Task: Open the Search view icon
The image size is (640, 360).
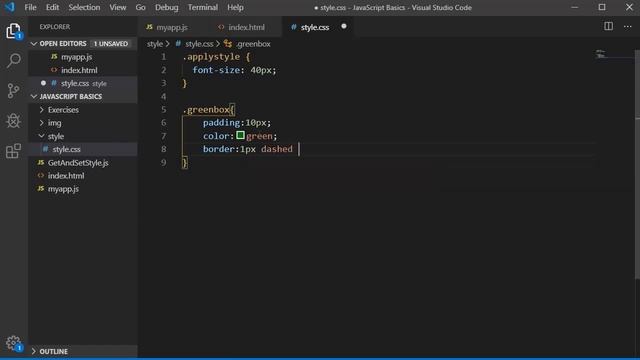Action: click(13, 60)
